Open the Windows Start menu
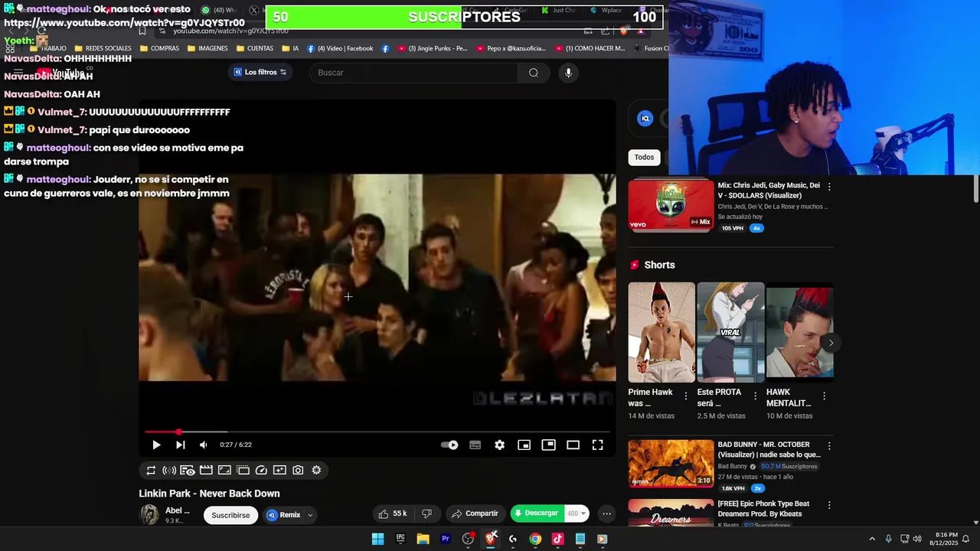This screenshot has width=980, height=551. pyautogui.click(x=377, y=539)
